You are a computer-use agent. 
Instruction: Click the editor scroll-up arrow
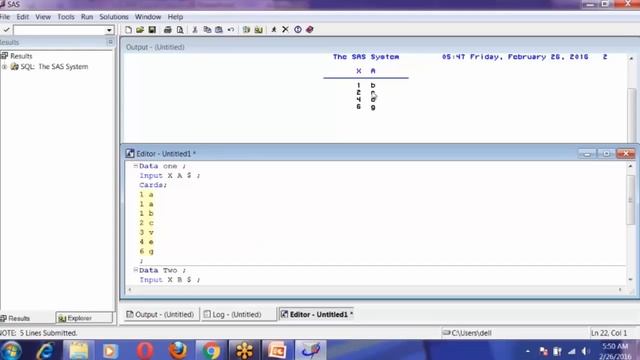(x=630, y=166)
